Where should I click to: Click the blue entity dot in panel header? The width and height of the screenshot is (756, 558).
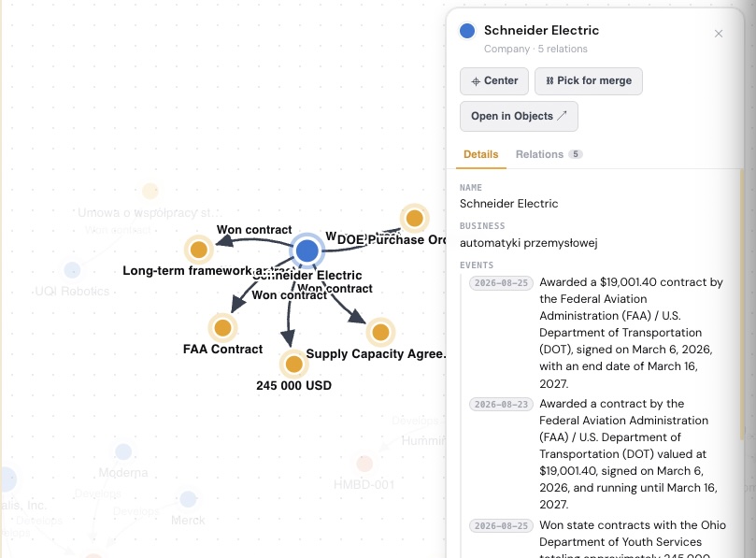point(467,31)
